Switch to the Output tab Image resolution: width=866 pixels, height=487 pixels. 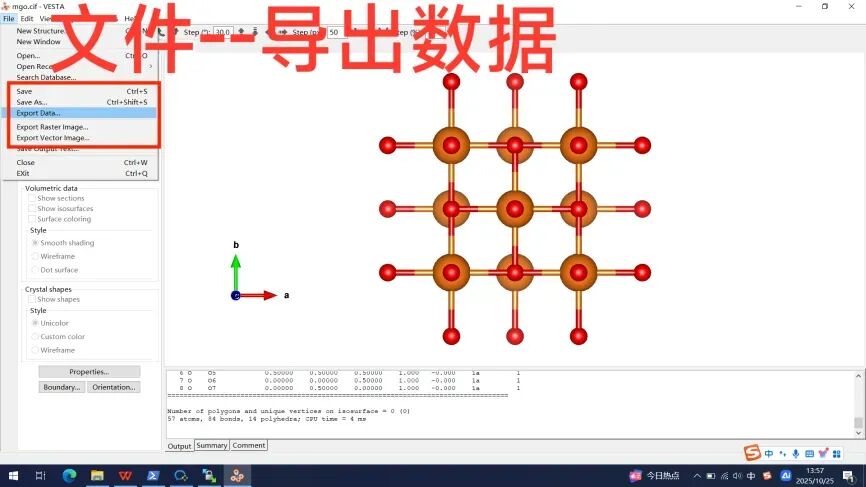(179, 446)
